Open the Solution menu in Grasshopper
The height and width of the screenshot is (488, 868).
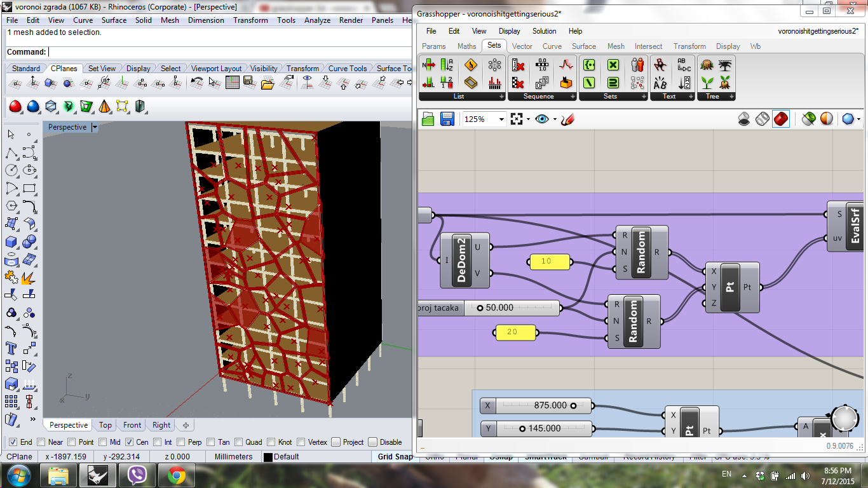point(545,31)
